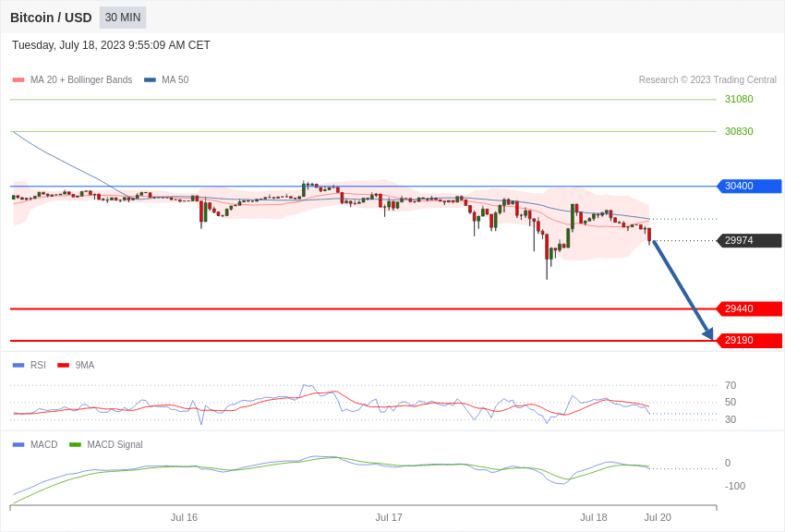The width and height of the screenshot is (785, 532).
Task: Click the 31080 resistance level label
Action: (x=739, y=99)
